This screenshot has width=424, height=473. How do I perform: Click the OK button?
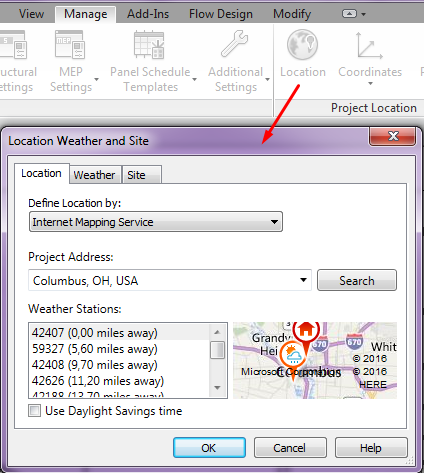click(209, 448)
